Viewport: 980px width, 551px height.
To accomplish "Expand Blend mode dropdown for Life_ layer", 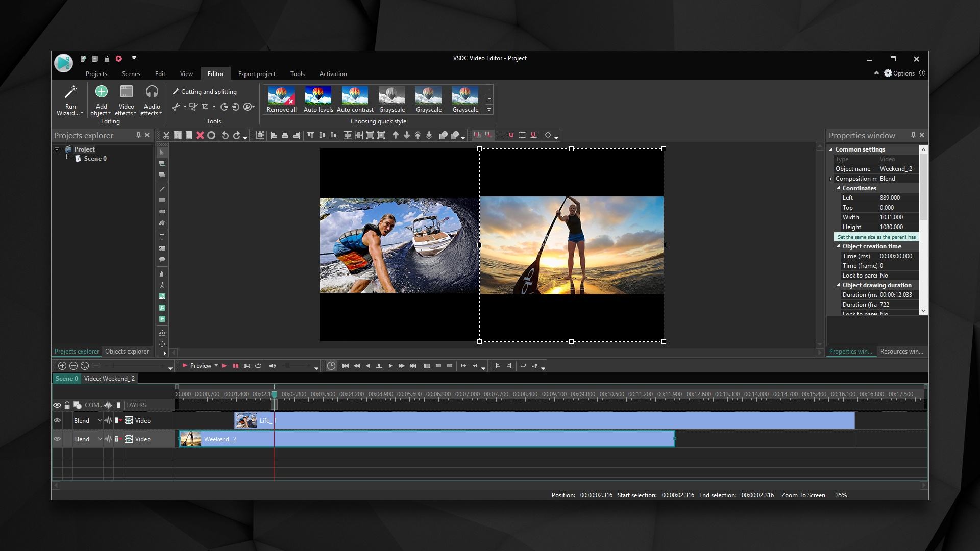I will pos(99,420).
